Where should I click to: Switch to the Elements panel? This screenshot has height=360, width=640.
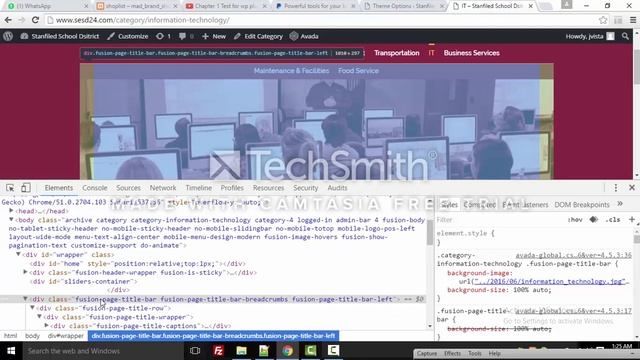pyautogui.click(x=59, y=188)
